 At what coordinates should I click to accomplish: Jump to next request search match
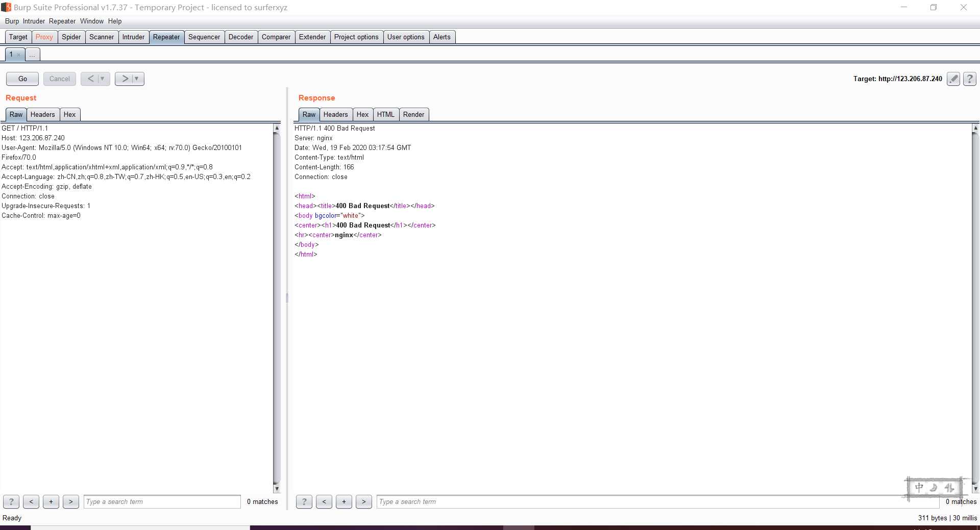pos(71,502)
